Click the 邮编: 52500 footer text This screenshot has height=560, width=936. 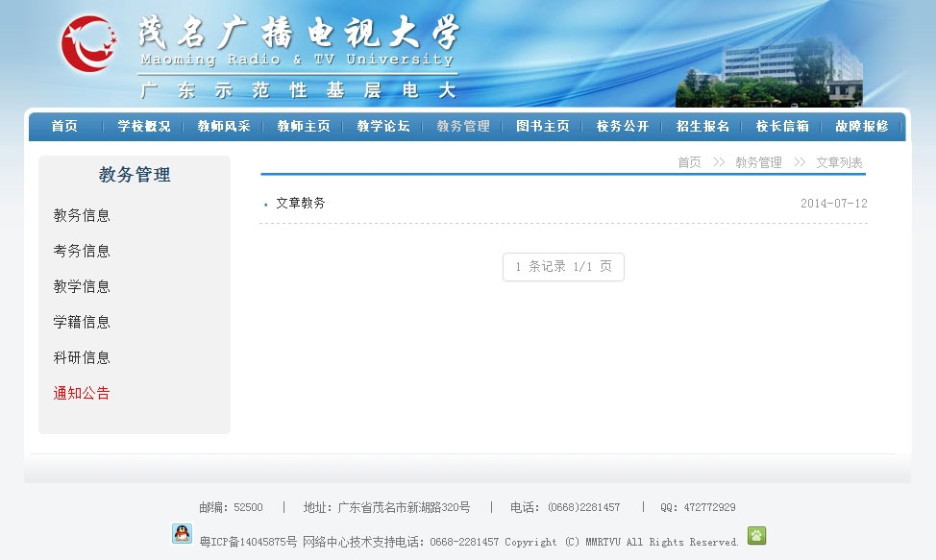(231, 507)
